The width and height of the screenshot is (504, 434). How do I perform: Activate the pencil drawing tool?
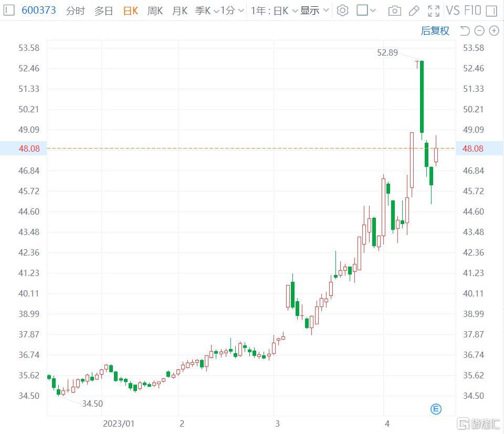click(414, 11)
